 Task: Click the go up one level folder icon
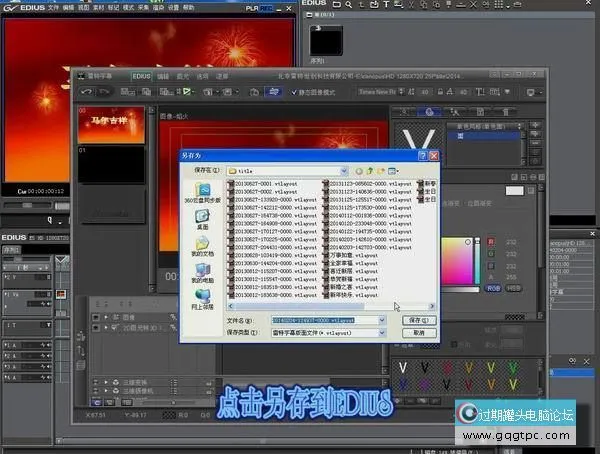coord(370,171)
